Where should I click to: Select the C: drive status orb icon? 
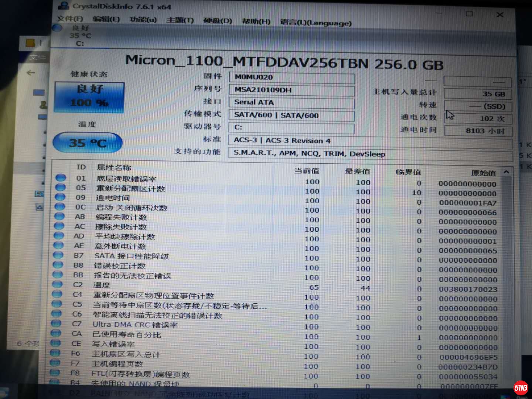[x=57, y=28]
